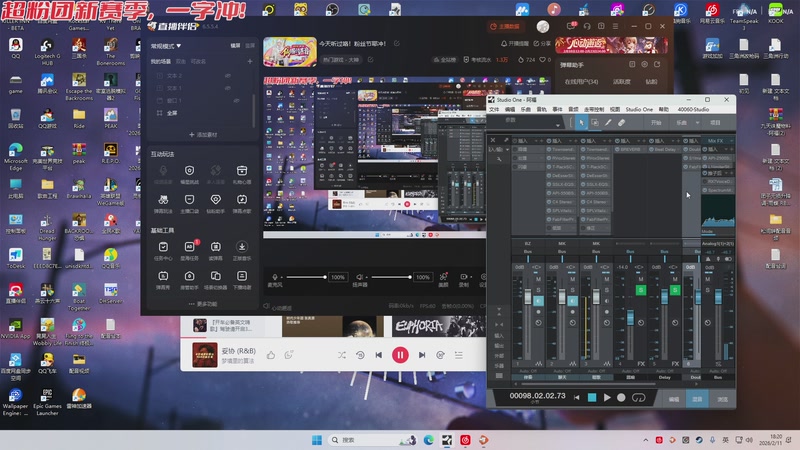Select the arrow tool in Studio One toolbar
Screen dimensions: 800x450
tap(582, 122)
